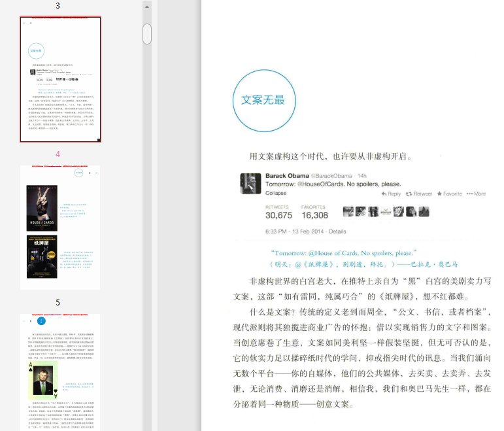Click Obama's profile picture in tweet
The height and width of the screenshot is (431, 504).
pos(250,184)
